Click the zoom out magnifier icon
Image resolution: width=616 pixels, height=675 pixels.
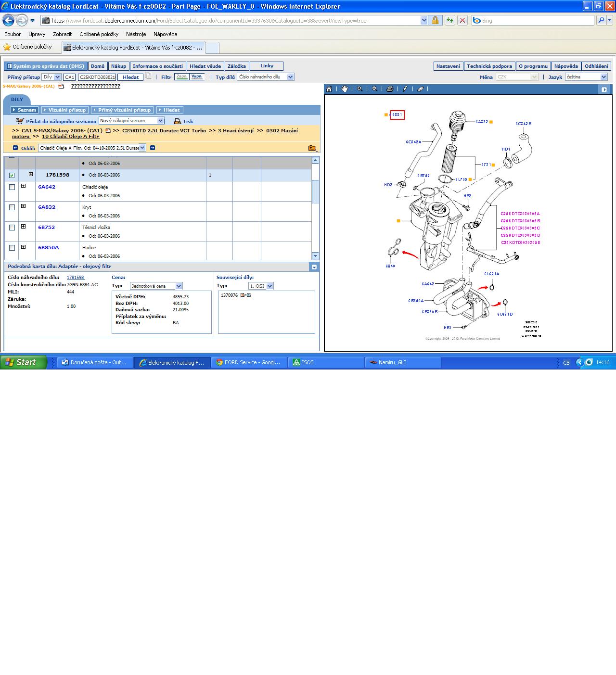pos(374,89)
